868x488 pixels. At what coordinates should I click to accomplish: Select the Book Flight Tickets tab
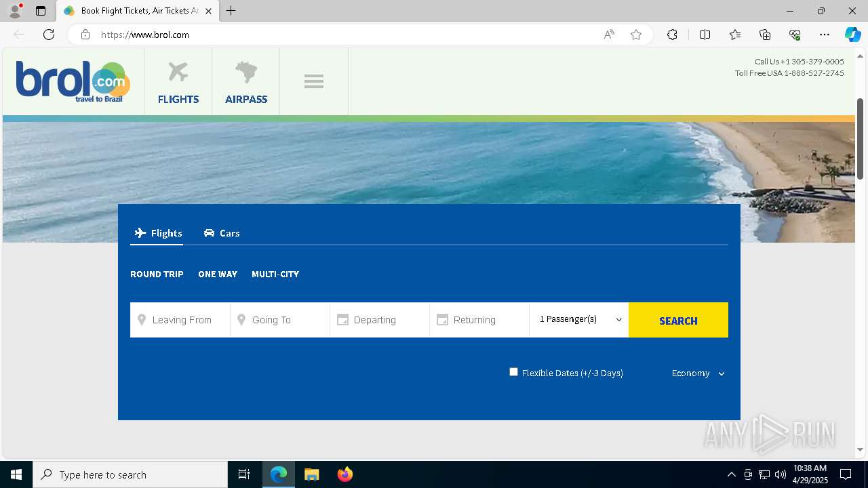coord(138,11)
